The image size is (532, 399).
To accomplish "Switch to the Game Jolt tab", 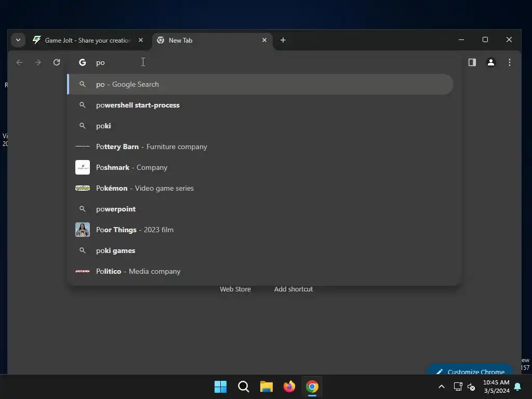I will (87, 41).
